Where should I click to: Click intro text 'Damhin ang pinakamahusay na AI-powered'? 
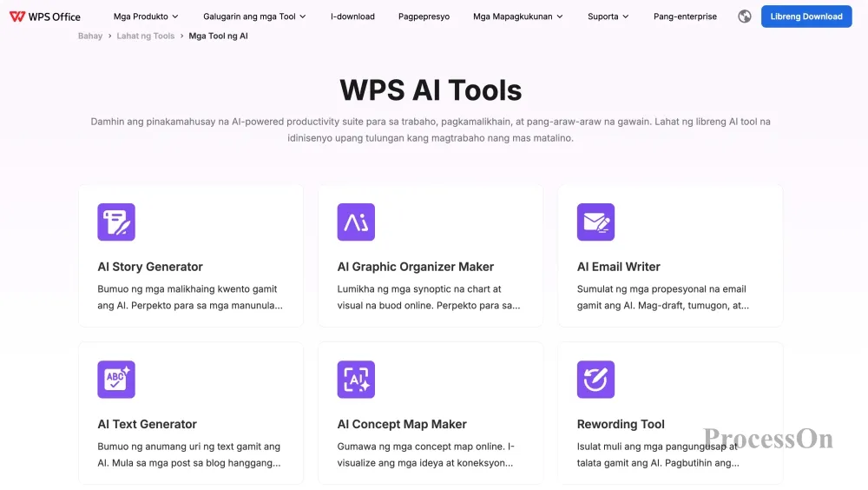pyautogui.click(x=431, y=129)
